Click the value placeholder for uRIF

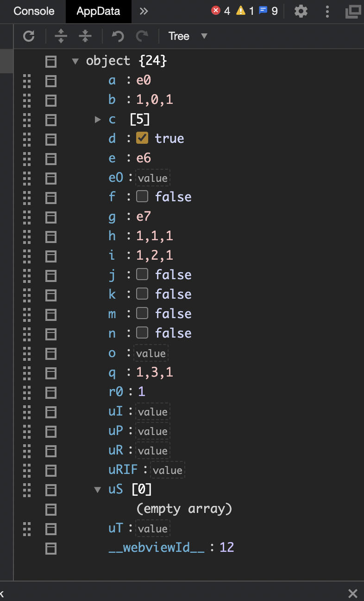pyautogui.click(x=167, y=470)
